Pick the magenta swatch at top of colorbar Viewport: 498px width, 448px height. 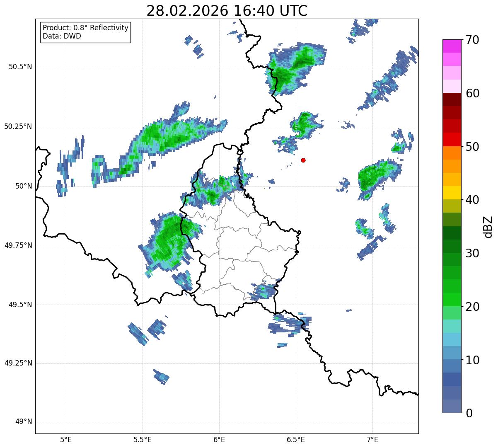coord(452,46)
